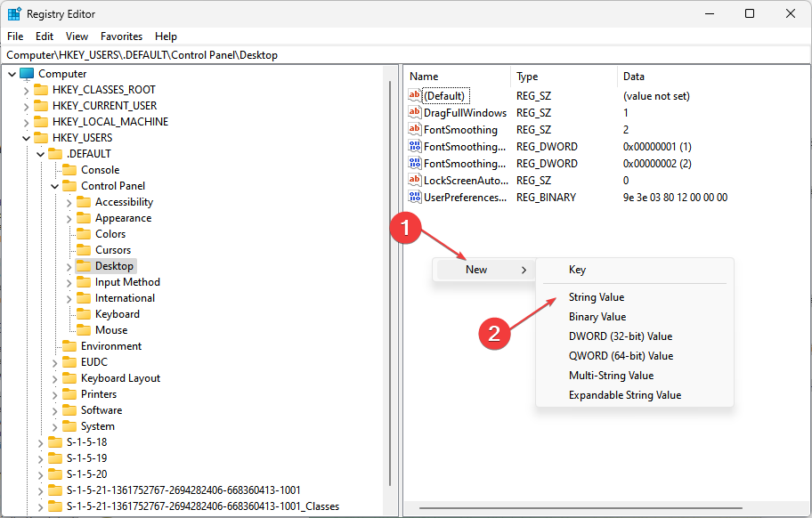Expand the HKEY_CLASSES_ROOT node
812x518 pixels.
point(26,91)
